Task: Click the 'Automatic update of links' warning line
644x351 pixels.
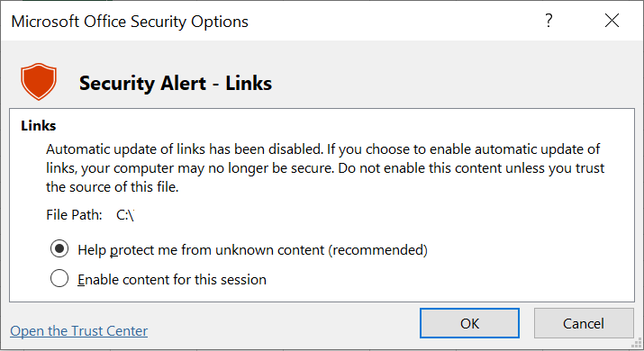Action: 322,149
